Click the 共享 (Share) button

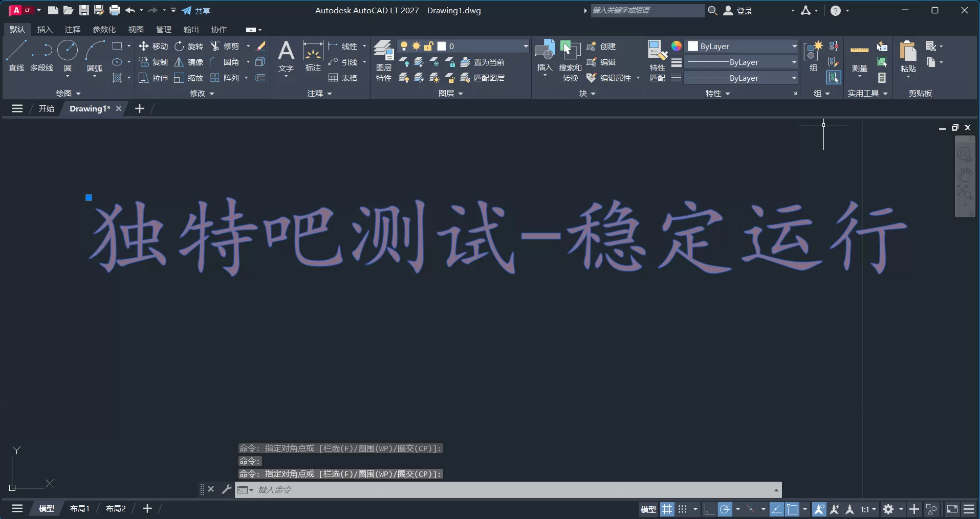(x=197, y=10)
